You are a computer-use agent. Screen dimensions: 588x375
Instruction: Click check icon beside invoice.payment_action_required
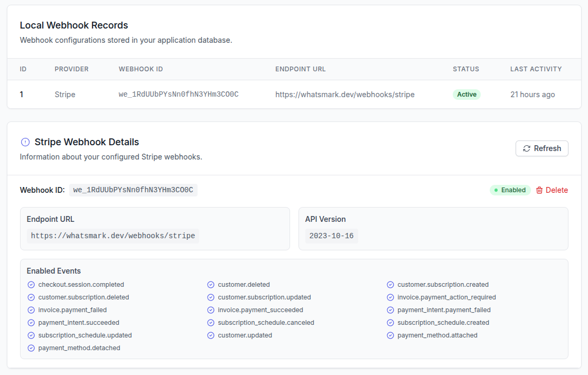pos(390,297)
